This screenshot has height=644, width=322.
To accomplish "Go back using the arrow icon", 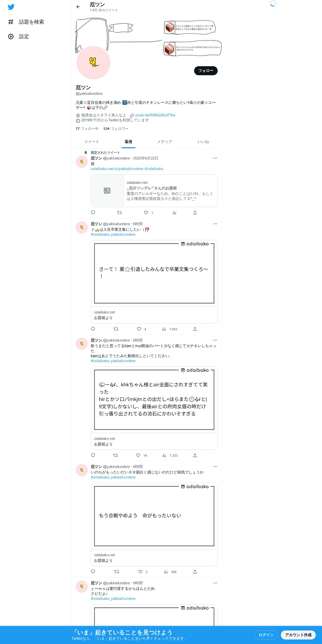I will pos(78,7).
